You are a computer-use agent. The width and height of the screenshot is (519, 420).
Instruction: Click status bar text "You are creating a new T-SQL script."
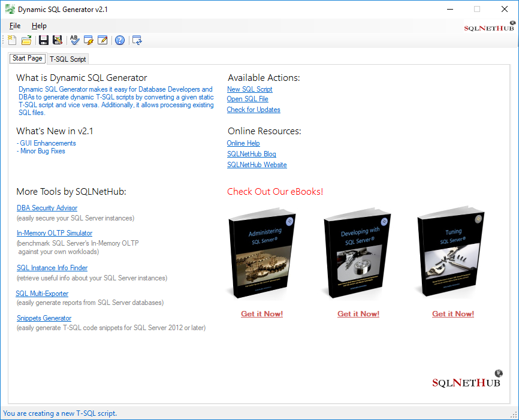pyautogui.click(x=60, y=413)
